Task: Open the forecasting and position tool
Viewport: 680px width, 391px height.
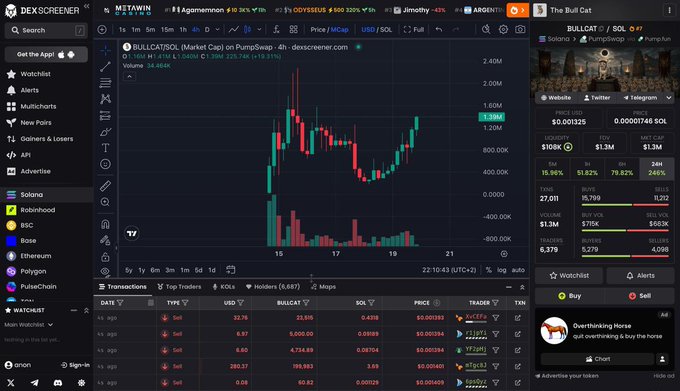Action: point(105,115)
